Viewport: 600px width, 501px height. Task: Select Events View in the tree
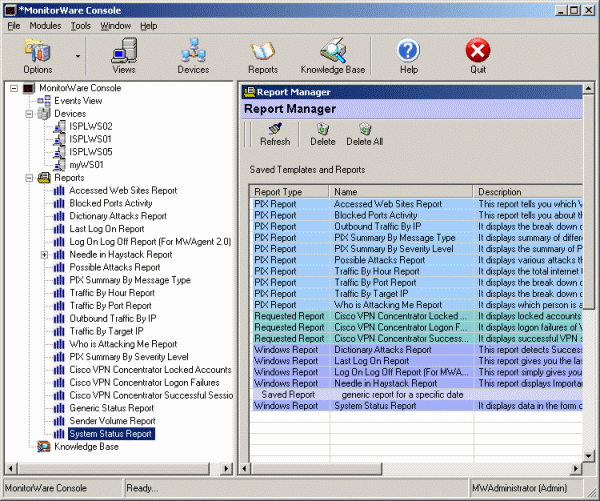pyautogui.click(x=77, y=101)
